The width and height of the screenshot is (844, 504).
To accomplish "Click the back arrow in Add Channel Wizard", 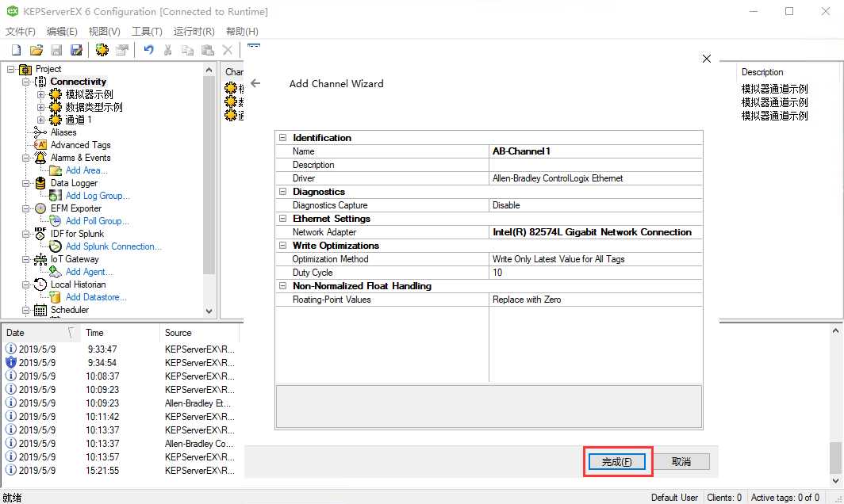I will [x=255, y=83].
